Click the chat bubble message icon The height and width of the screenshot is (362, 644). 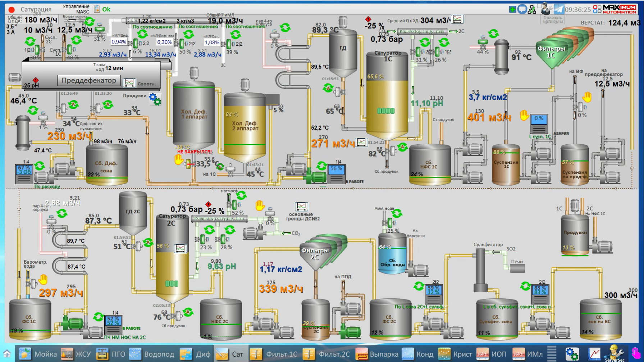(x=522, y=9)
